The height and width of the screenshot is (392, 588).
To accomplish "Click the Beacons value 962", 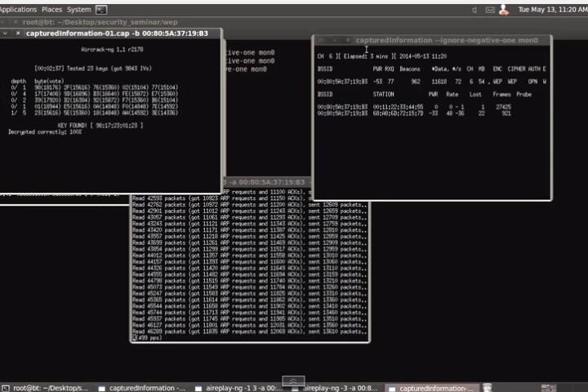I will (416, 82).
